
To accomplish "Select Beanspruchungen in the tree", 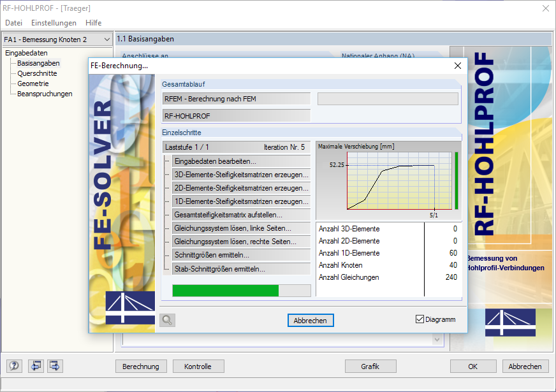I will tap(45, 94).
